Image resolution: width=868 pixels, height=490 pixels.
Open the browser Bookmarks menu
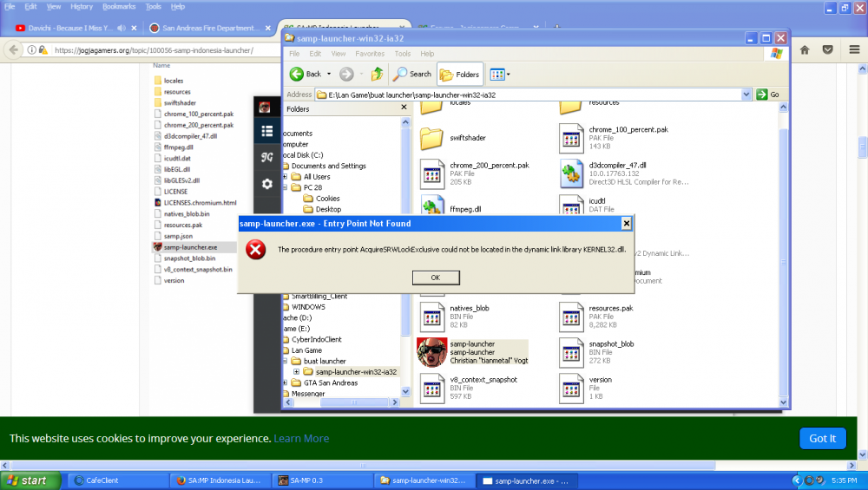(x=118, y=7)
